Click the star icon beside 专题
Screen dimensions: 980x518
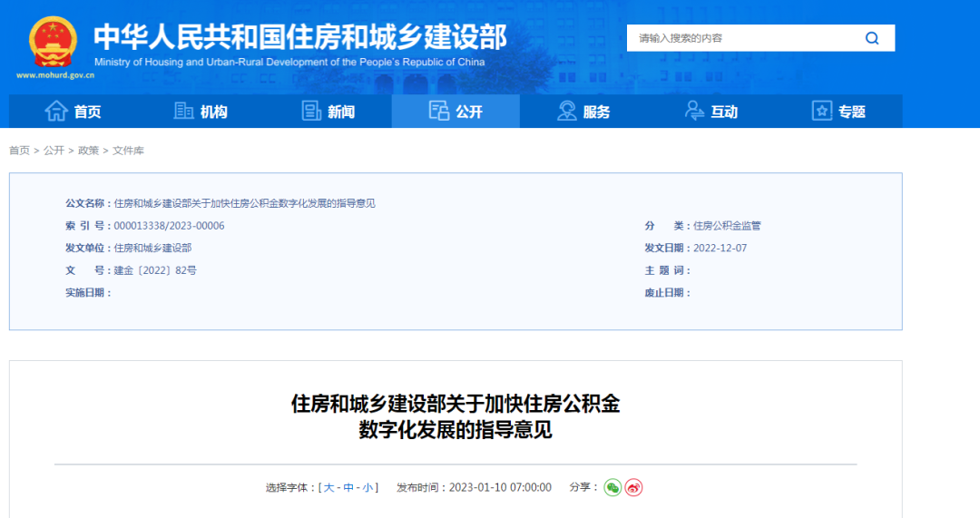tap(822, 112)
